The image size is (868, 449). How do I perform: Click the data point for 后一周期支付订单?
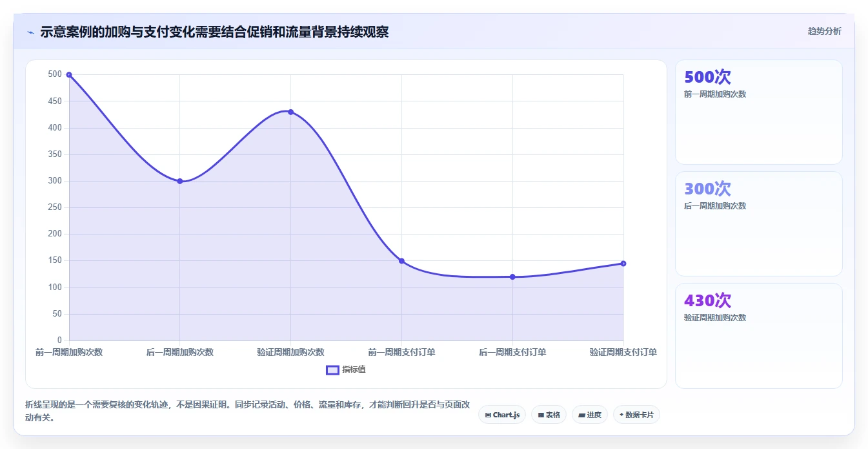coord(512,277)
